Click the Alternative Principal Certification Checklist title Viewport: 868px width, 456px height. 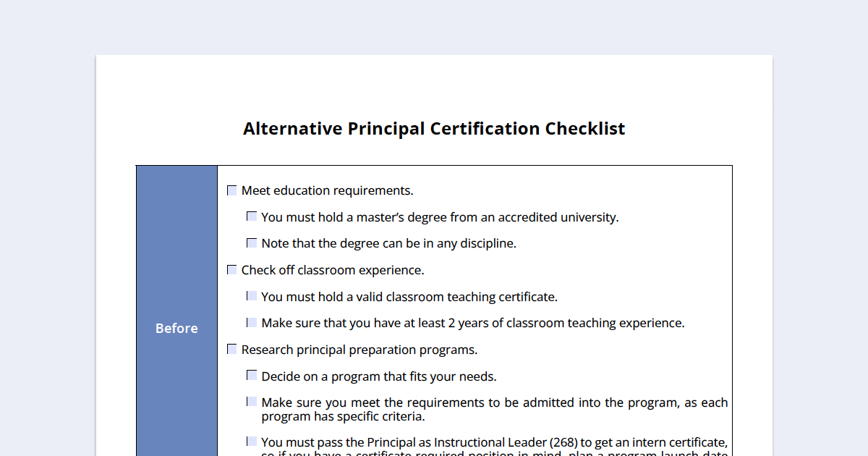tap(434, 129)
